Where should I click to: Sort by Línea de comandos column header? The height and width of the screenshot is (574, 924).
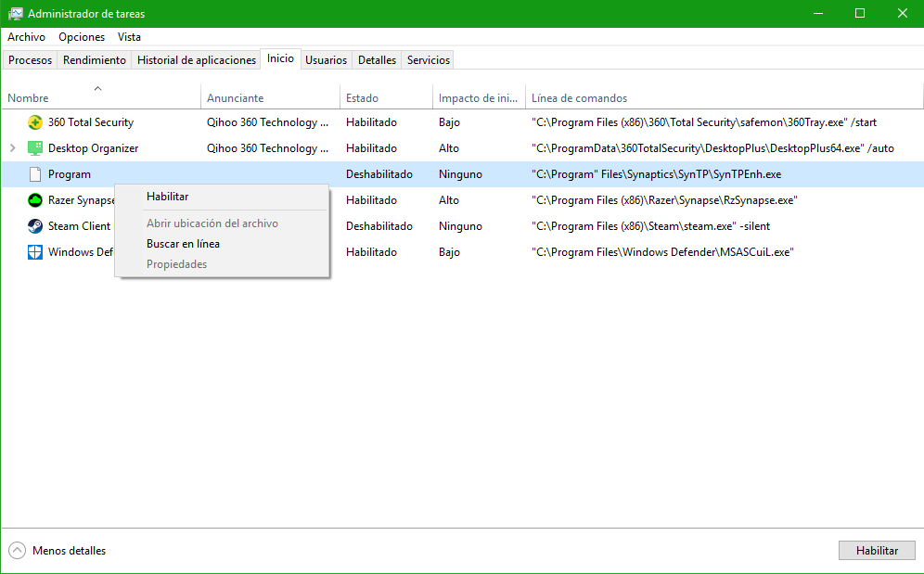[725, 97]
